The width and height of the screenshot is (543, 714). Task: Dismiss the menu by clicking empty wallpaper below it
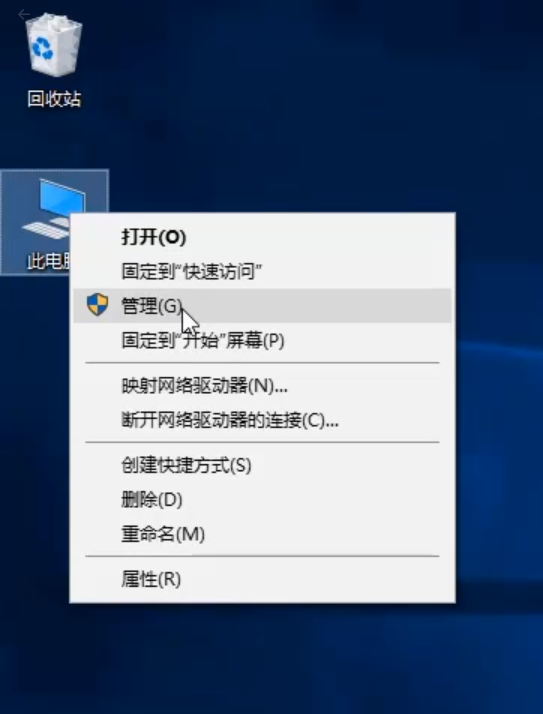click(264, 660)
